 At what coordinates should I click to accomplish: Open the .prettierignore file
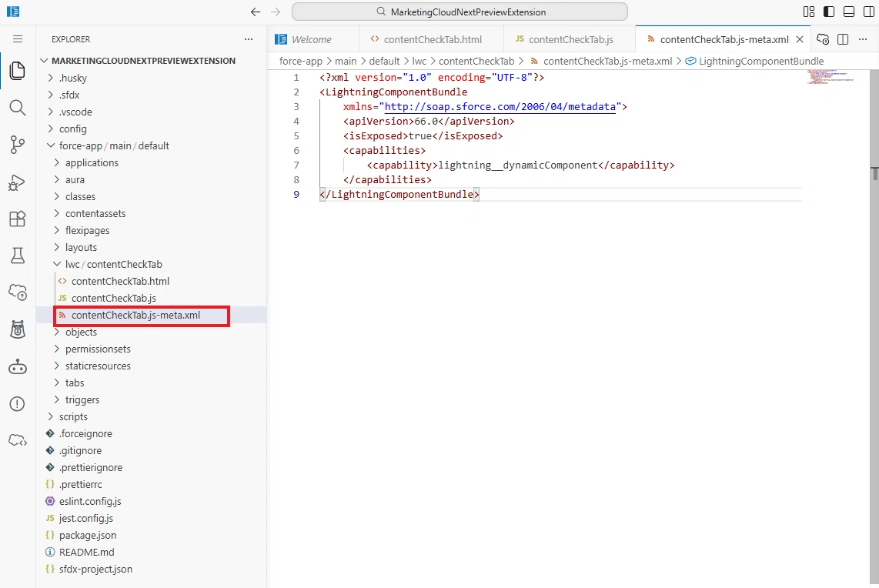click(91, 467)
